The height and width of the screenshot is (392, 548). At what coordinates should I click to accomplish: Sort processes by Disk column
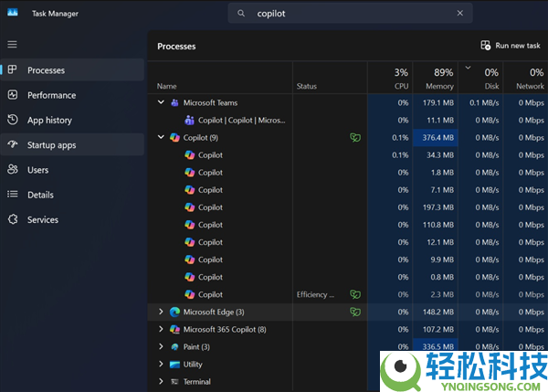point(481,78)
